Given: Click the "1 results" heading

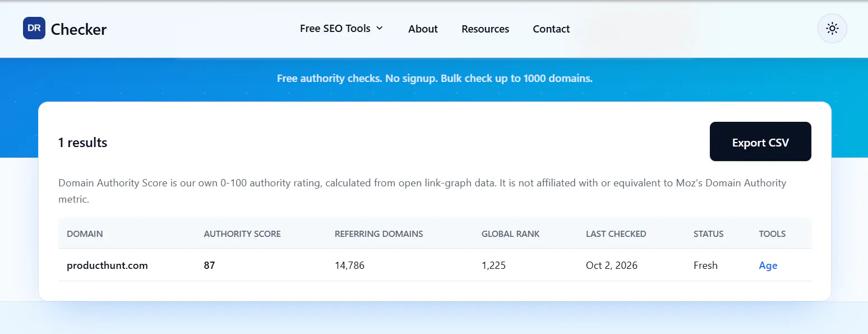Looking at the screenshot, I should [x=82, y=143].
